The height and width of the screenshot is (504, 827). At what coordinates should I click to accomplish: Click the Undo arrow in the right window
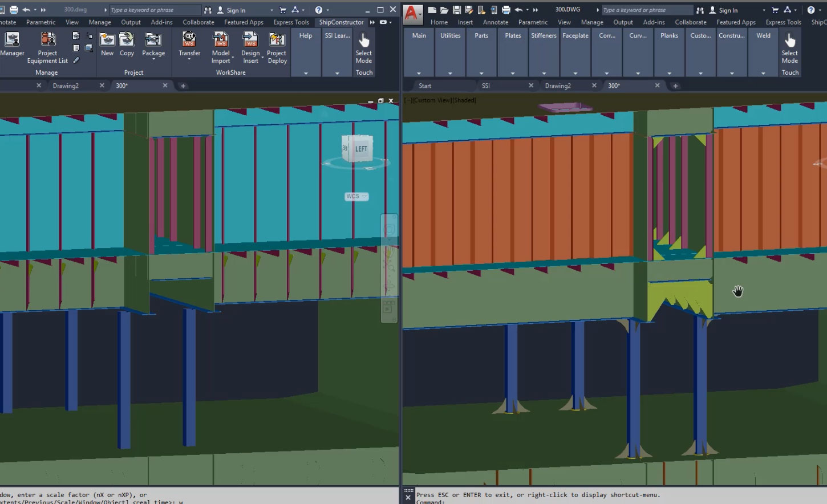point(517,9)
